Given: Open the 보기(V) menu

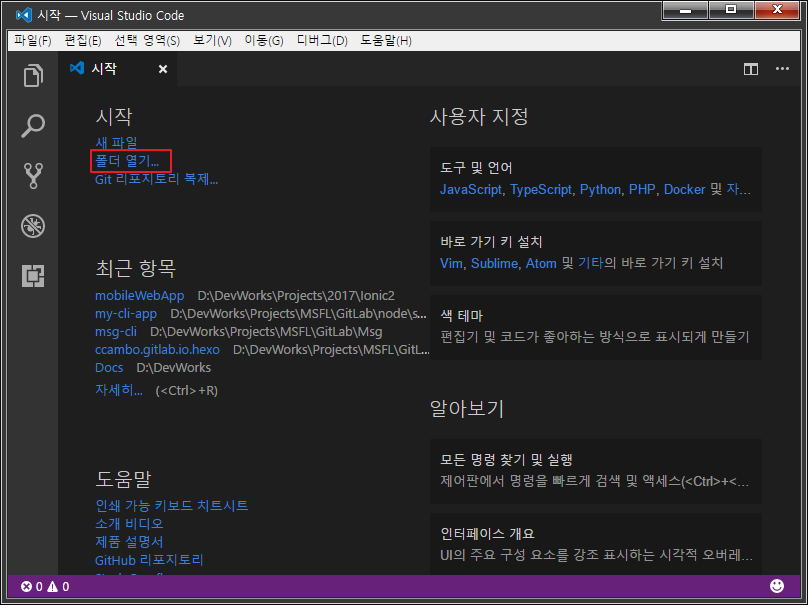Looking at the screenshot, I should click(x=212, y=41).
